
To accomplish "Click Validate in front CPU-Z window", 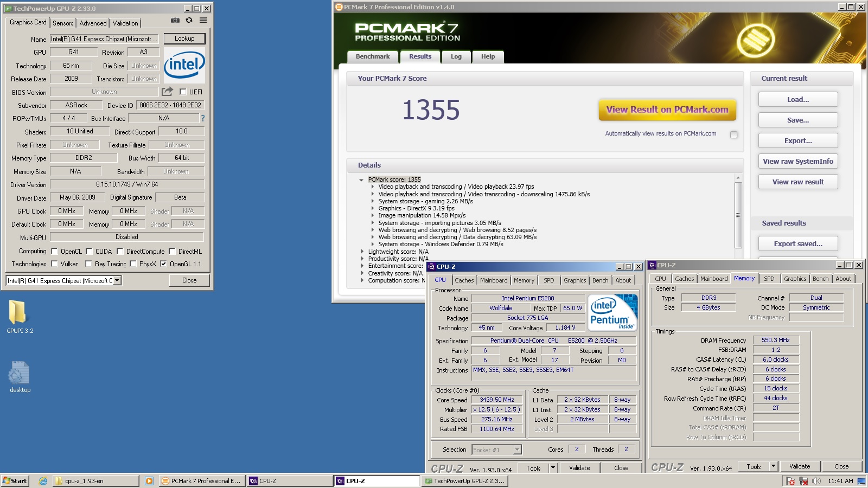I will (x=579, y=468).
